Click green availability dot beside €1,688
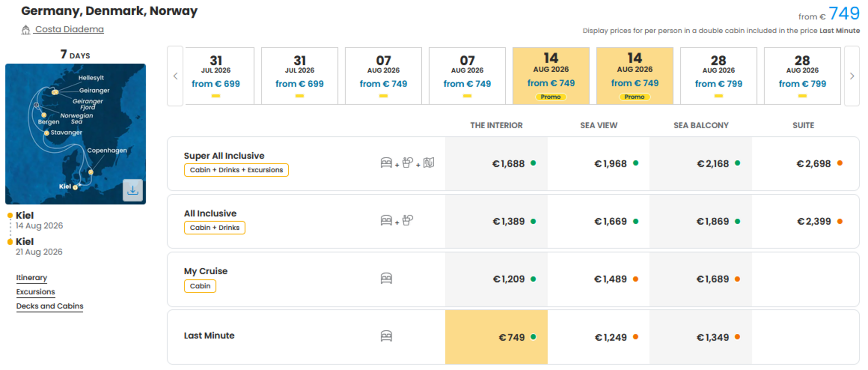 (534, 163)
